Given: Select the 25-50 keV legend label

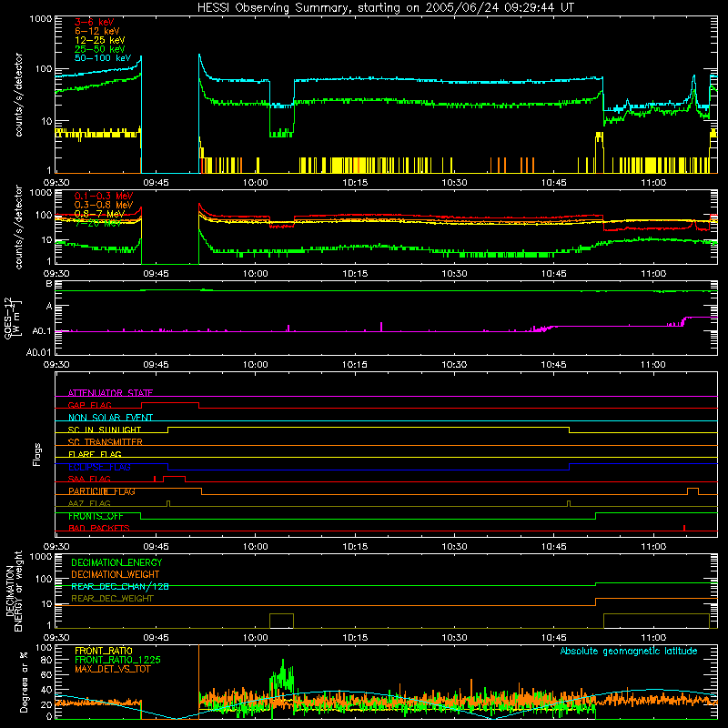Looking at the screenshot, I should 99,49.
